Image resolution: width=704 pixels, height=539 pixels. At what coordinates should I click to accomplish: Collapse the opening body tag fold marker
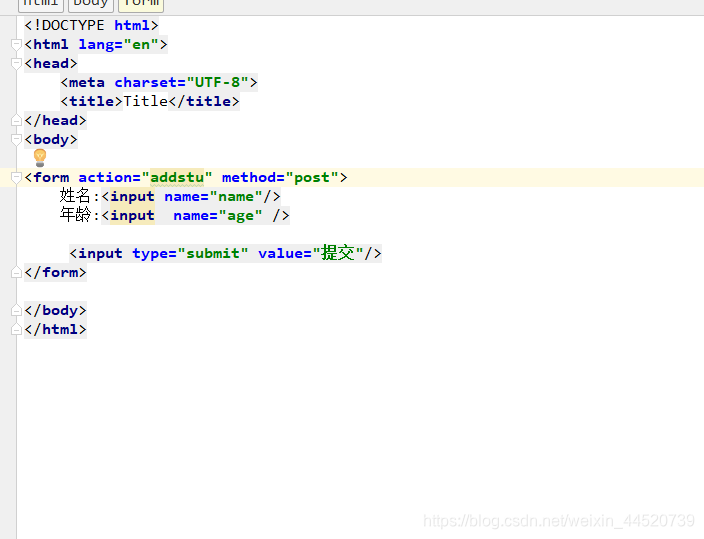16,139
